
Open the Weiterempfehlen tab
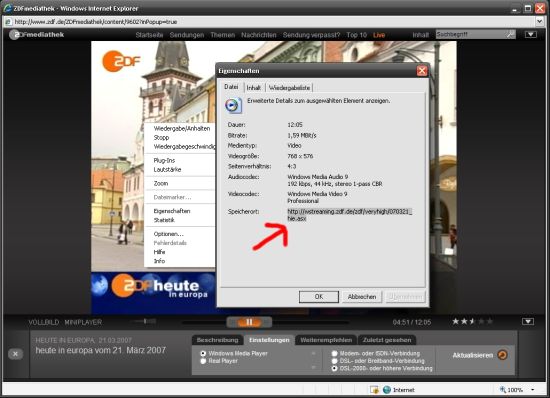[x=326, y=340]
